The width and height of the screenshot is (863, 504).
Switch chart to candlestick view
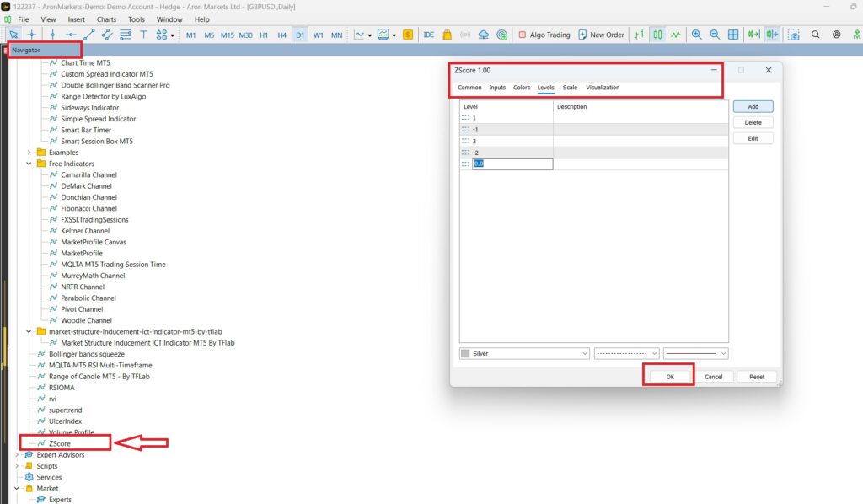[x=657, y=35]
